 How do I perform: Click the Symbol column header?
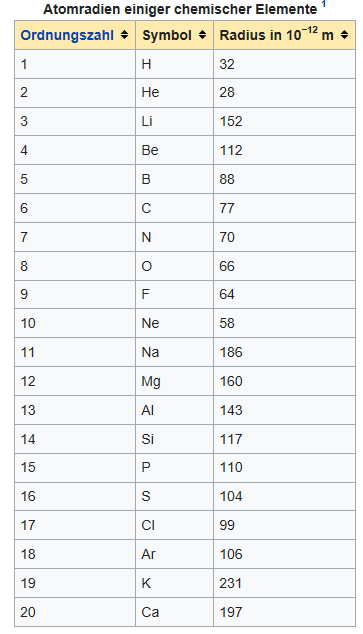coord(175,35)
